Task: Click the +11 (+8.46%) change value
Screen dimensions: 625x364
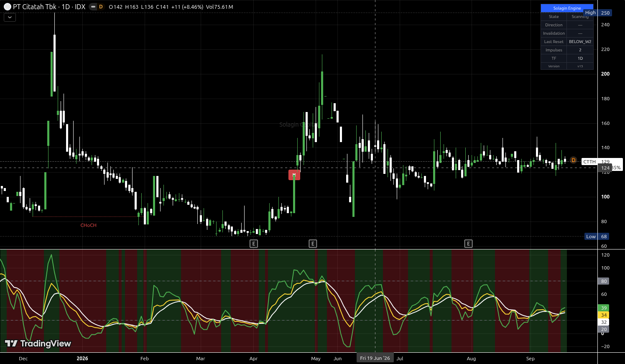Action: pos(187,7)
